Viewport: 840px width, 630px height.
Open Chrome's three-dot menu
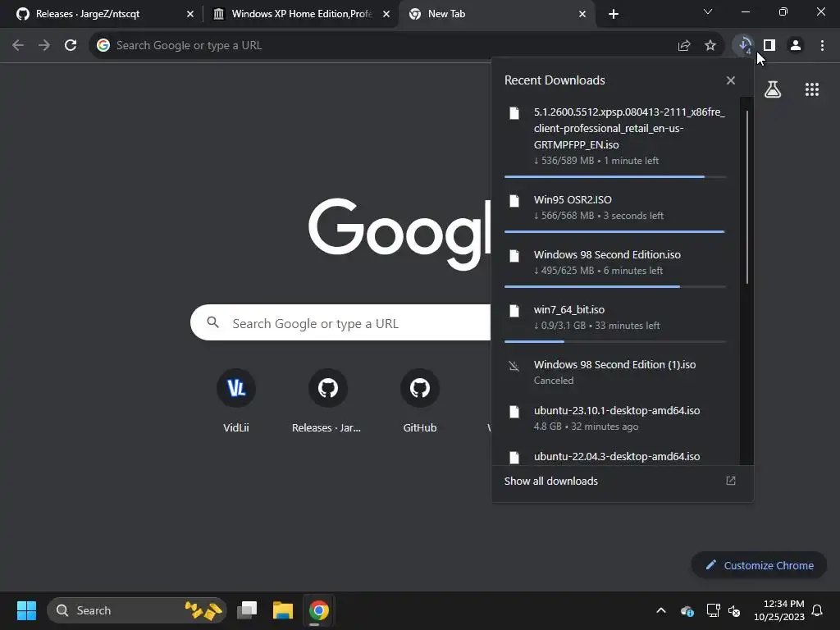(822, 46)
